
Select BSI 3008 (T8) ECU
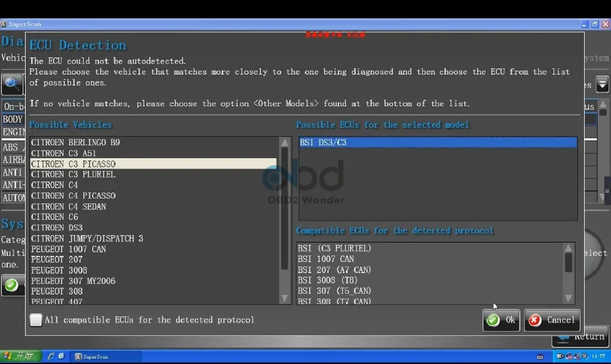coord(430,280)
